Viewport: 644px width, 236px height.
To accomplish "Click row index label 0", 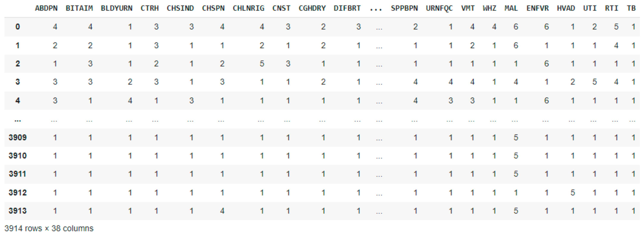I will (17, 27).
